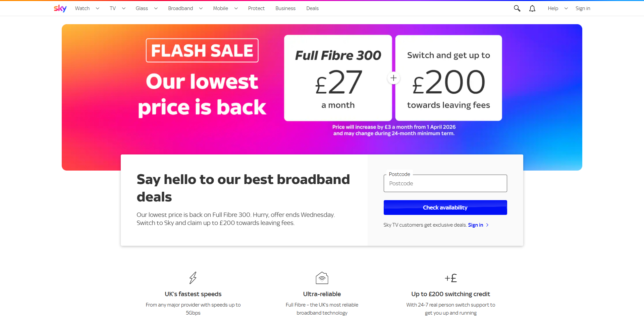Go to the Deals page
Image resolution: width=644 pixels, height=320 pixels.
[312, 8]
